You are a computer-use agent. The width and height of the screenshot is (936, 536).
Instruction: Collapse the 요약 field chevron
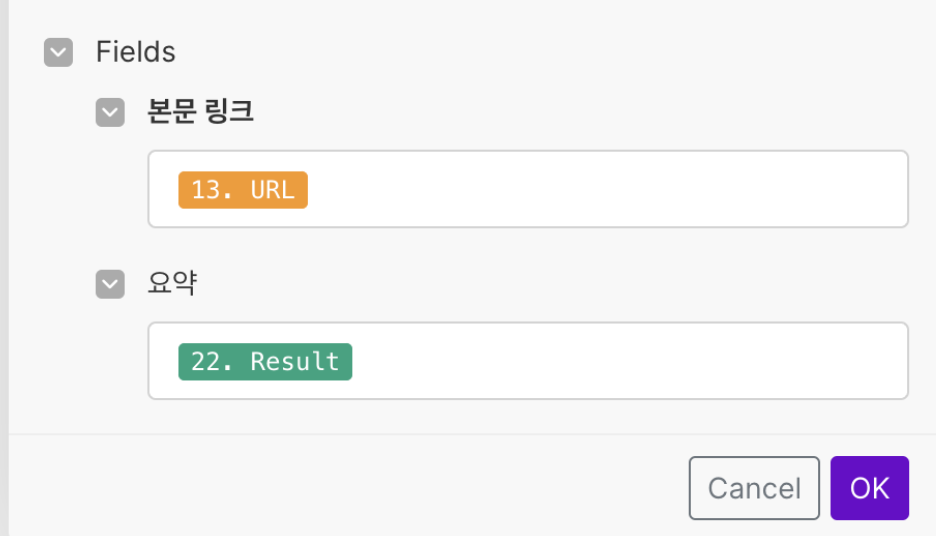110,285
